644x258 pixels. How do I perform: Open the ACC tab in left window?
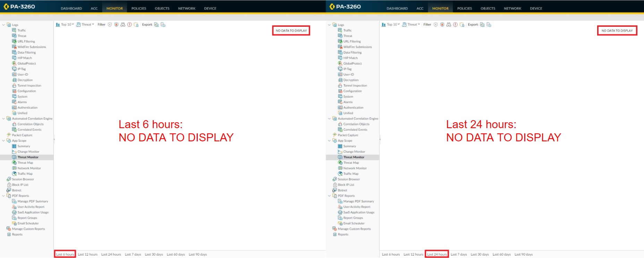(x=94, y=8)
